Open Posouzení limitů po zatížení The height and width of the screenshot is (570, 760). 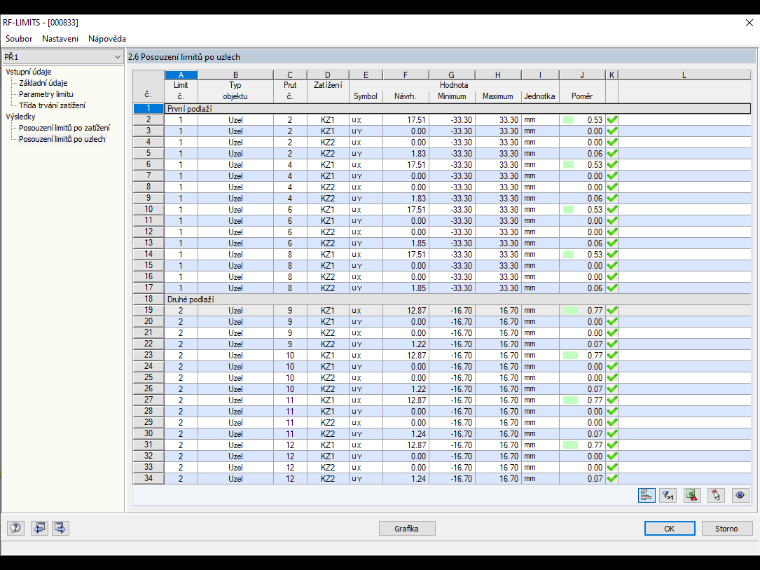[x=64, y=128]
